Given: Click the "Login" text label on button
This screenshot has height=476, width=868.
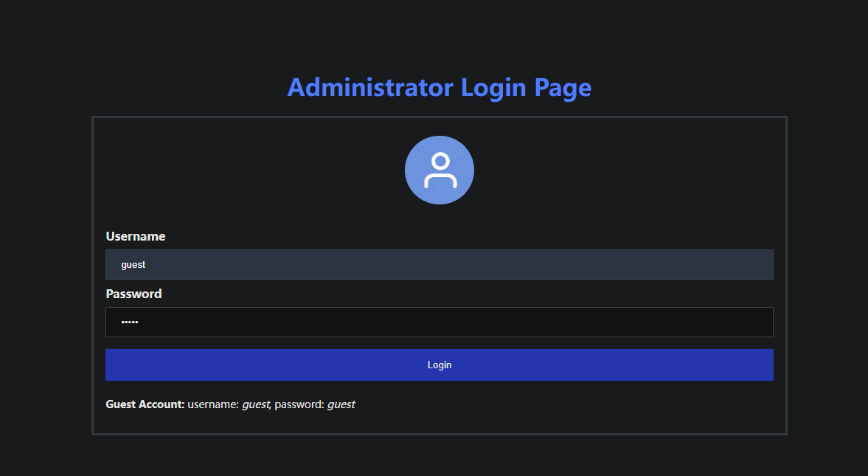Looking at the screenshot, I should point(440,365).
